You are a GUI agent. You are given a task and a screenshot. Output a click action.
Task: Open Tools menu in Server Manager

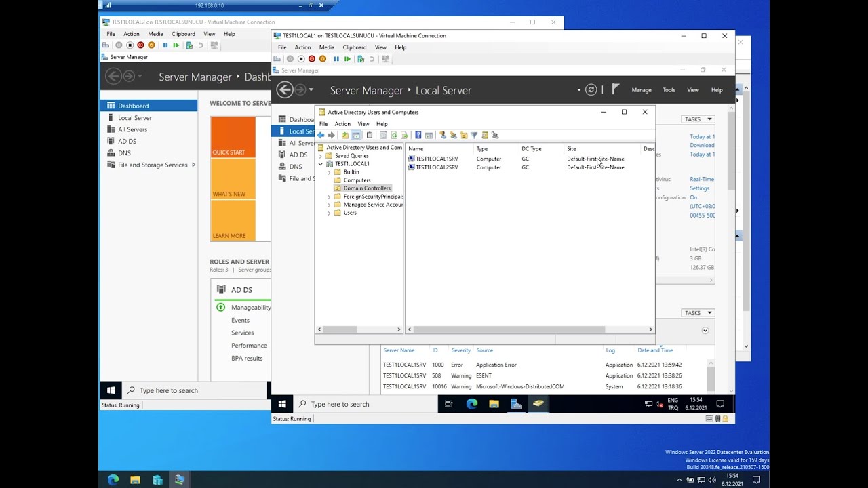[669, 90]
